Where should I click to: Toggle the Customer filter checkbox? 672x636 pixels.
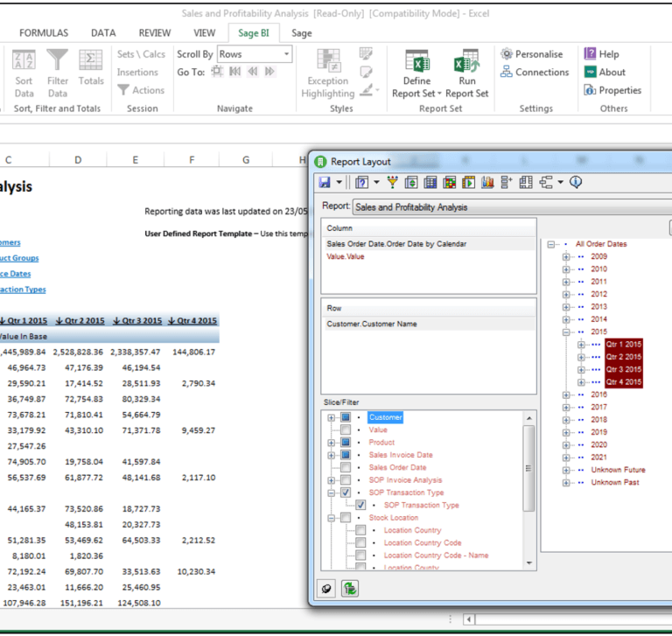click(x=346, y=417)
